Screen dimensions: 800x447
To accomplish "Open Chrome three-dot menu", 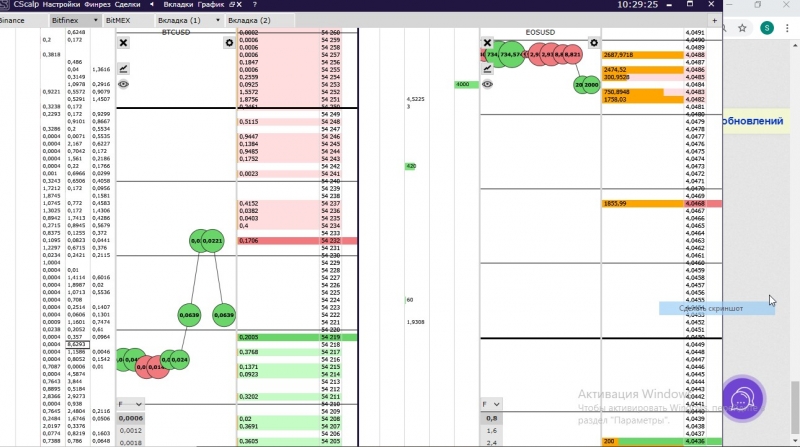I will coord(787,28).
